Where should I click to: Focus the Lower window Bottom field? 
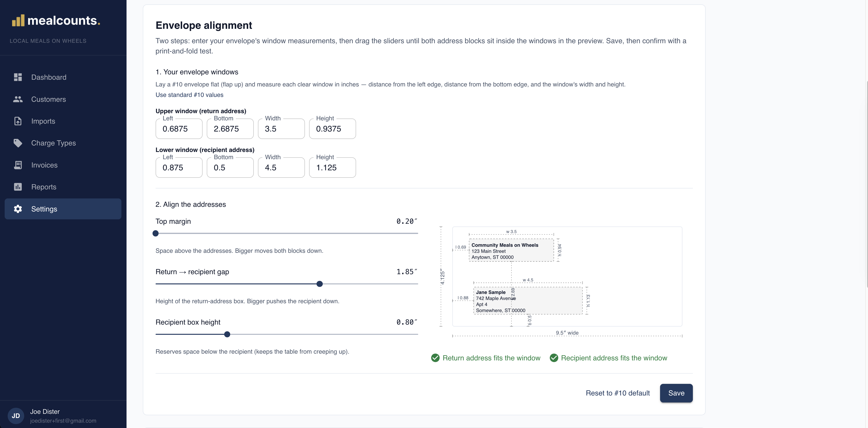[230, 167]
